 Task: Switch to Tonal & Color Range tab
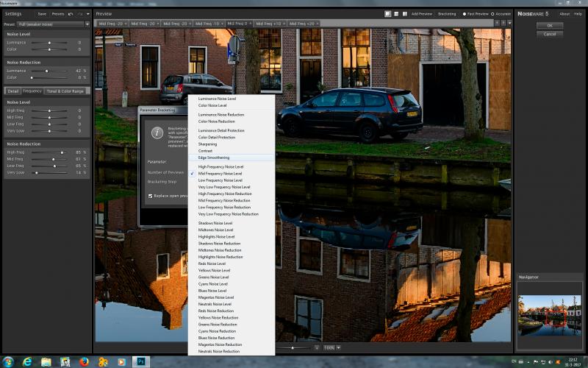coord(65,91)
